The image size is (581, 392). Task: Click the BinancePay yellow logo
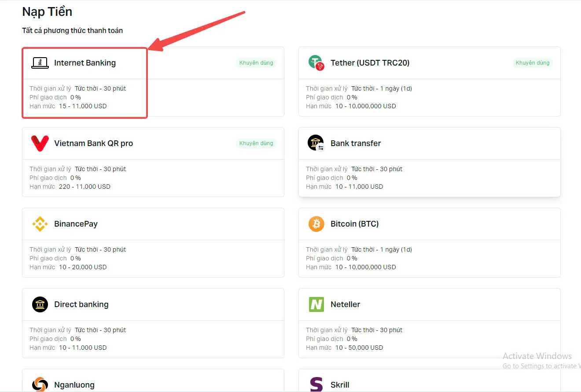click(x=40, y=224)
